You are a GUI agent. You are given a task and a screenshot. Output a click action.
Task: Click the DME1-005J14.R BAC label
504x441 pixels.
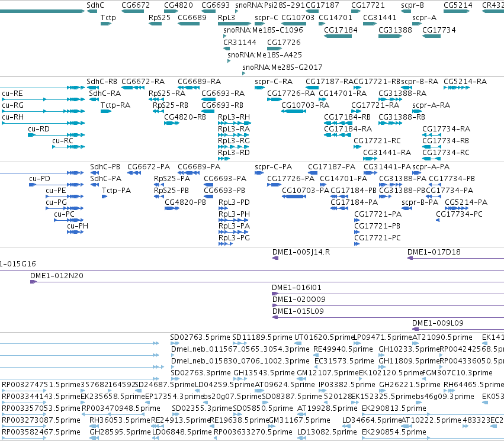[301, 252]
